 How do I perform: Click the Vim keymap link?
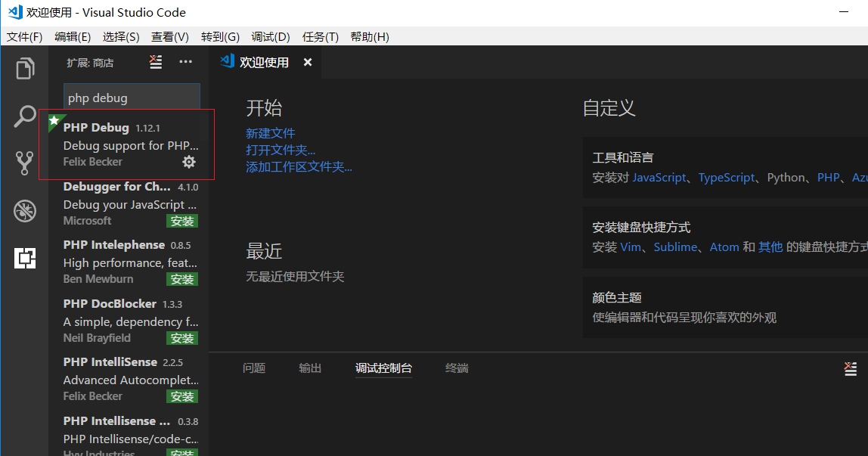[630, 247]
